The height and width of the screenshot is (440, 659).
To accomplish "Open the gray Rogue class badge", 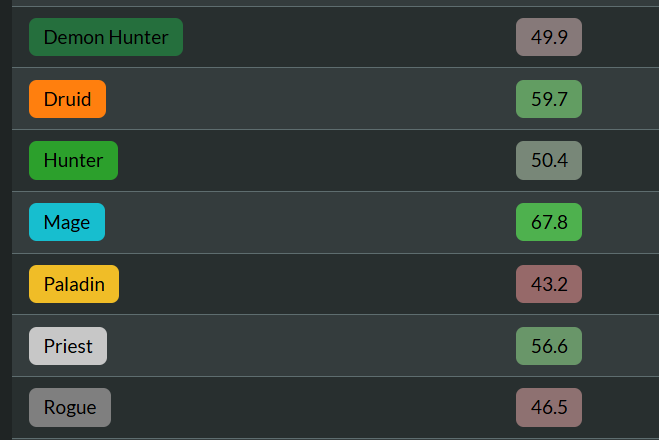I will [x=70, y=407].
